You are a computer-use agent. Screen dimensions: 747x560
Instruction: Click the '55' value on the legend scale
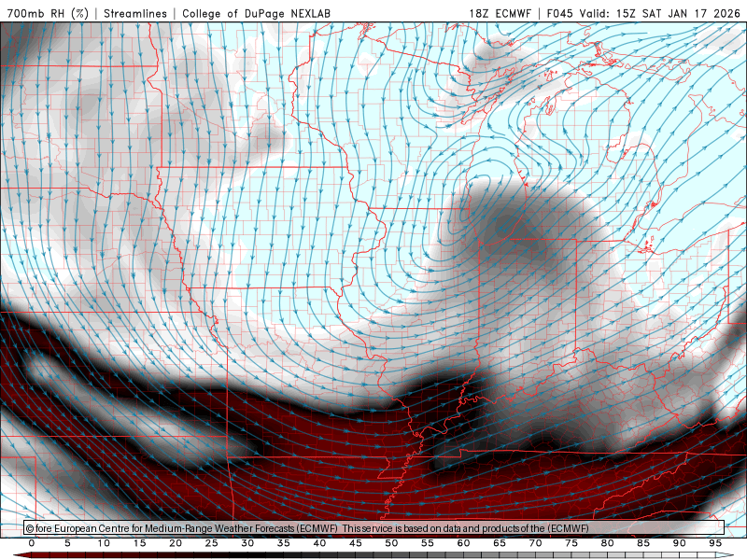(x=428, y=543)
